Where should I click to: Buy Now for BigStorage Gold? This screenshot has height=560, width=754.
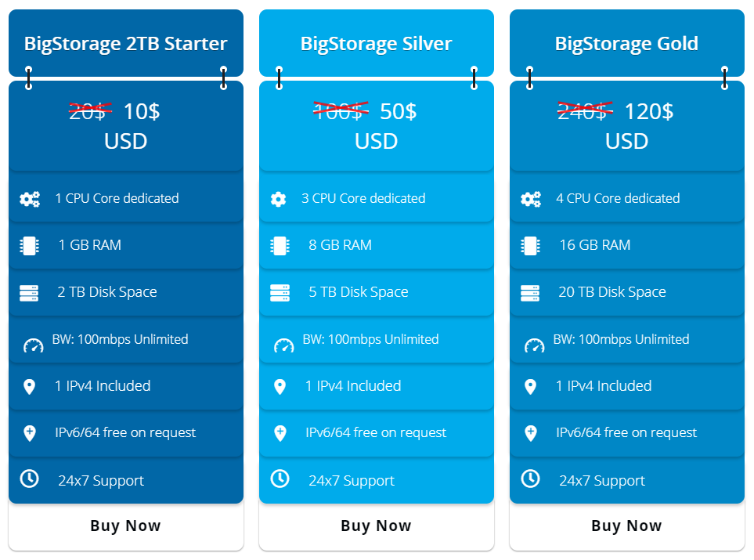(x=627, y=526)
